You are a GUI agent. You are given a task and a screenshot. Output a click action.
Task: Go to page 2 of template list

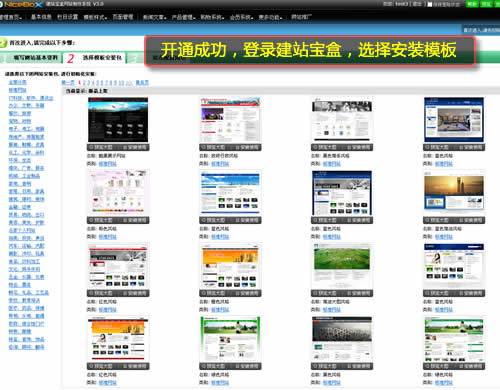[x=84, y=83]
